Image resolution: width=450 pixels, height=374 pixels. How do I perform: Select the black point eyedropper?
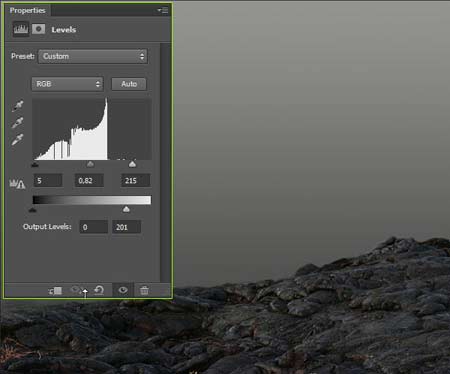18,106
